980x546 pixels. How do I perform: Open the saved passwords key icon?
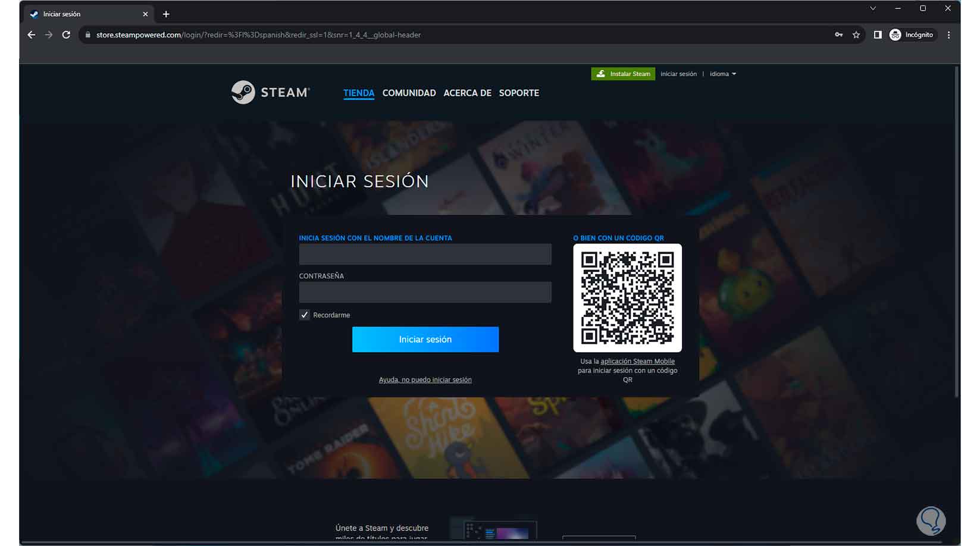click(839, 35)
